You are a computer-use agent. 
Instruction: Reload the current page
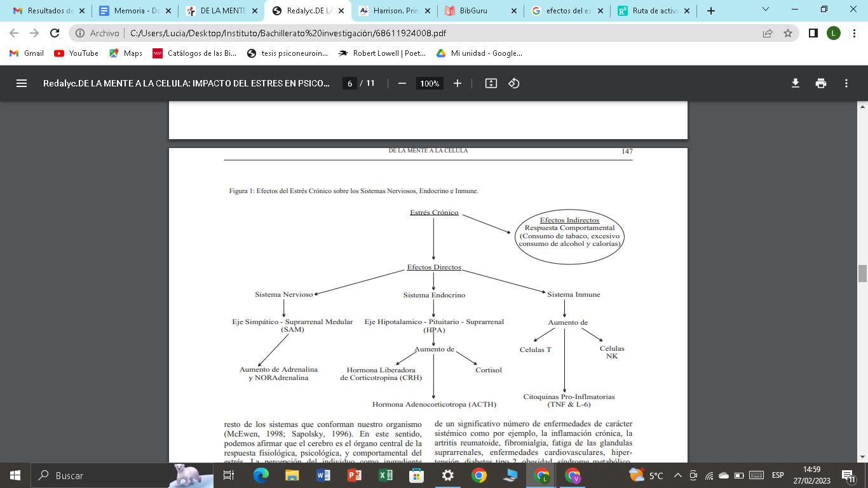[55, 33]
